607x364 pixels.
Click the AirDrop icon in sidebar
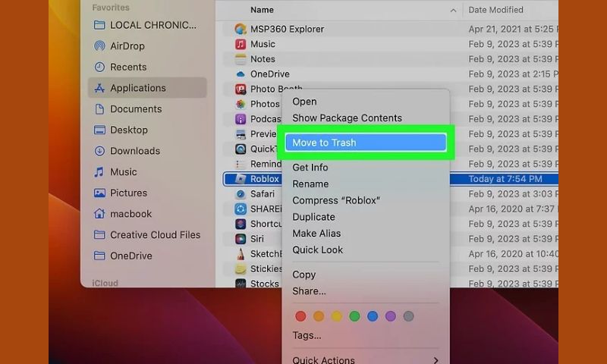(x=99, y=45)
